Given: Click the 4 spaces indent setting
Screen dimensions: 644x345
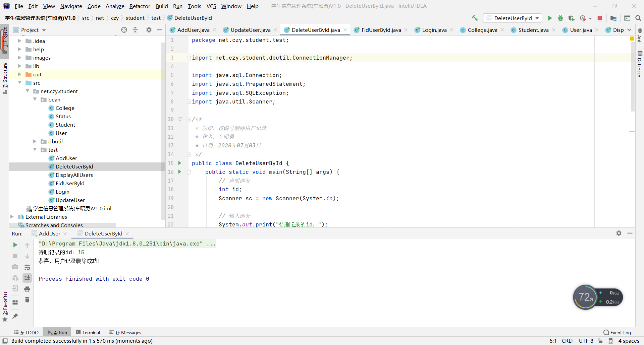Looking at the screenshot, I should tap(629, 341).
